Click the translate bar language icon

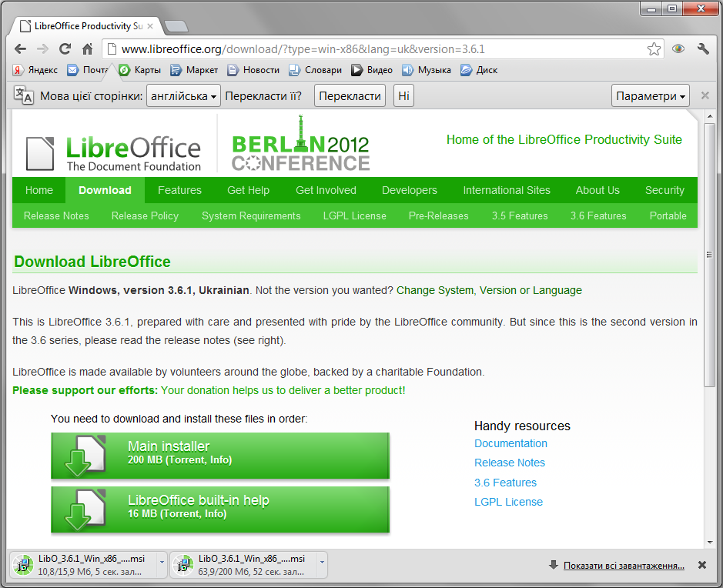coord(23,95)
